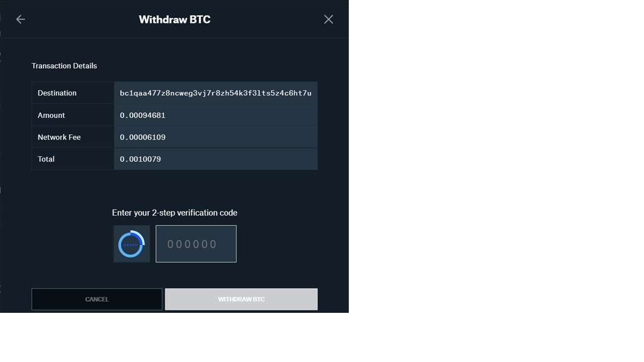This screenshot has height=362, width=644.
Task: Click the 2-step verification prompt text
Action: (x=174, y=213)
